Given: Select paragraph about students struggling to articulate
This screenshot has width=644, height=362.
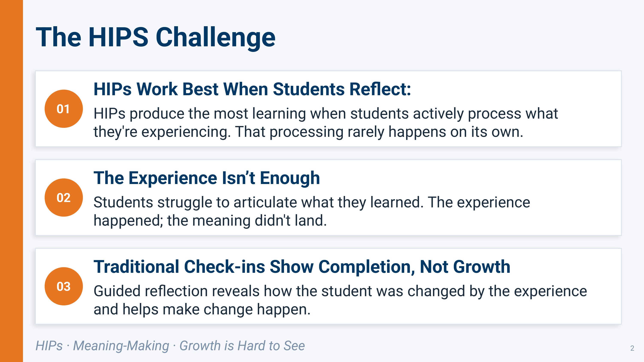Looking at the screenshot, I should tap(311, 211).
